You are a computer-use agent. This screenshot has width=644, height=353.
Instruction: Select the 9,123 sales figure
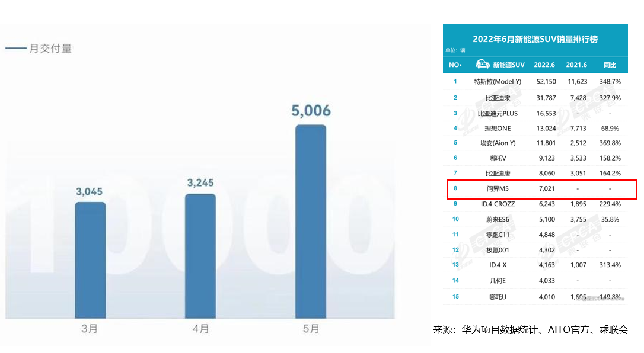547,158
